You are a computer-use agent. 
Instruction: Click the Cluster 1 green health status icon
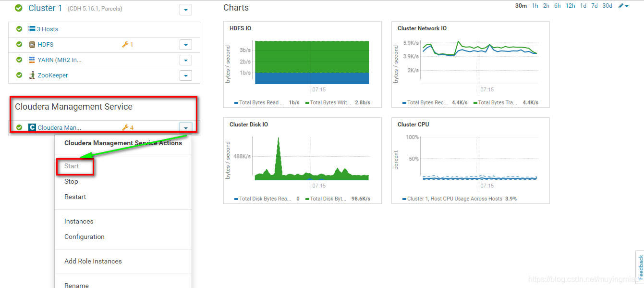click(19, 8)
